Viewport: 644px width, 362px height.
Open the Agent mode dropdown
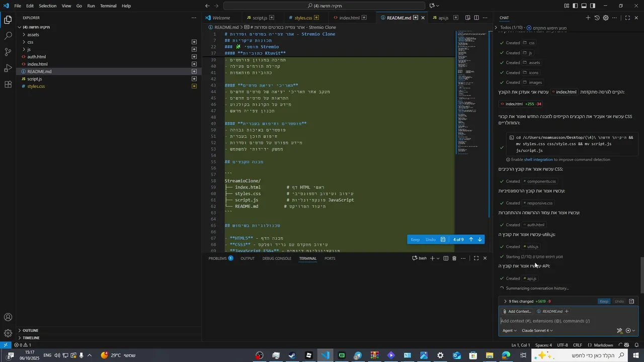pos(510,331)
